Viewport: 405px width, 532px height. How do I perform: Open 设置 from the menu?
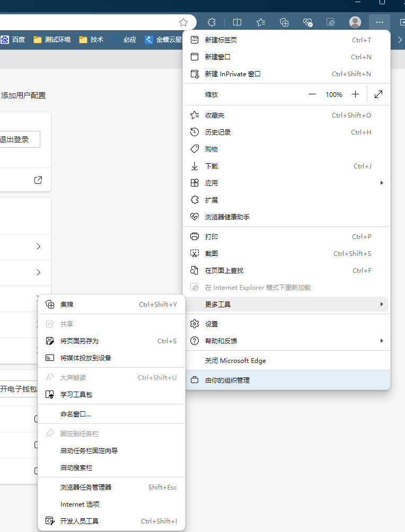click(286, 324)
